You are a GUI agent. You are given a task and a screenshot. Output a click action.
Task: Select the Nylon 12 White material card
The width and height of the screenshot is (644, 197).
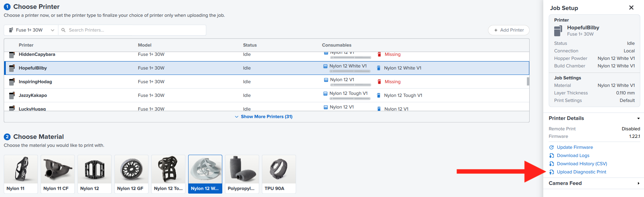point(205,174)
